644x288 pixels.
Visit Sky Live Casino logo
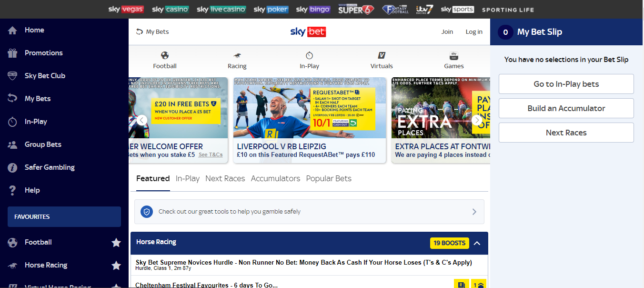coord(221,9)
